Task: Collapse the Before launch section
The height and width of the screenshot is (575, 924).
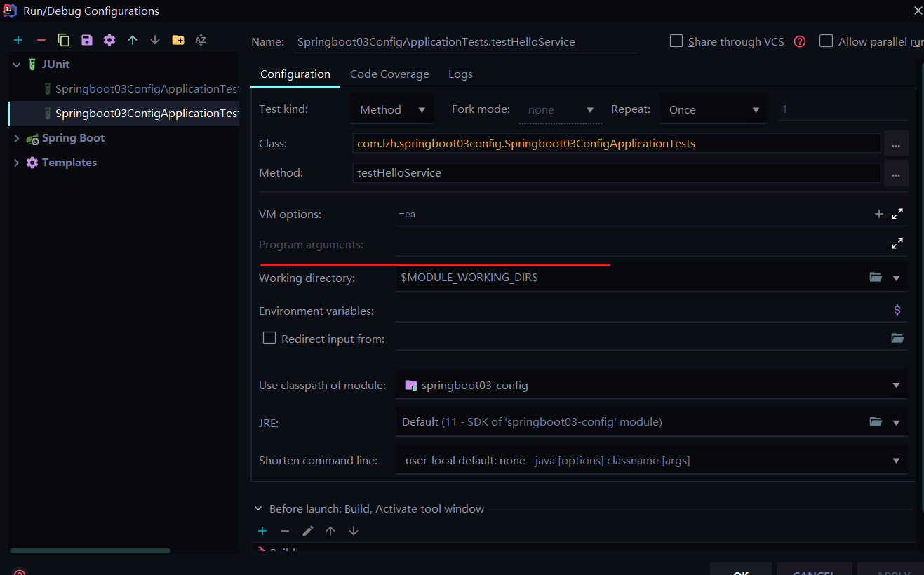Action: click(258, 509)
